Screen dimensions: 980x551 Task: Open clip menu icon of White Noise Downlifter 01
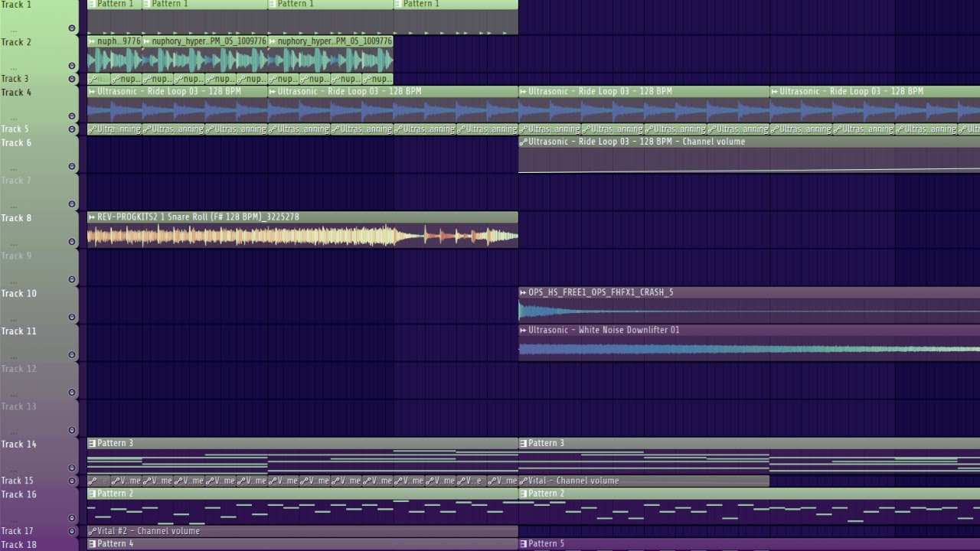(523, 330)
